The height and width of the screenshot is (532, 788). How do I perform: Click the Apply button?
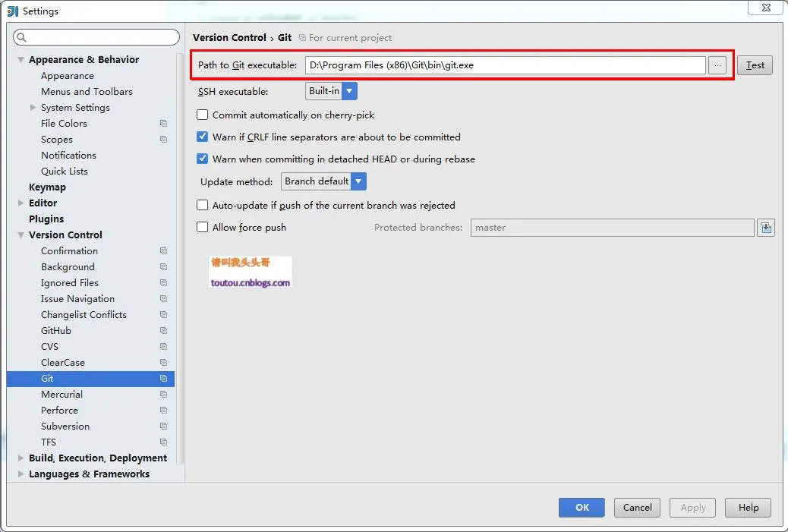click(693, 508)
